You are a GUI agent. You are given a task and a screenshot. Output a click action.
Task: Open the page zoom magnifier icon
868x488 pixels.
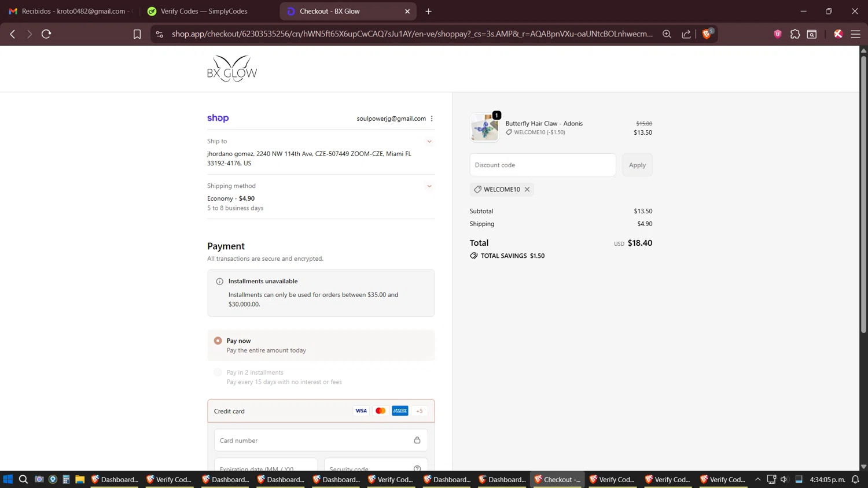tap(667, 34)
